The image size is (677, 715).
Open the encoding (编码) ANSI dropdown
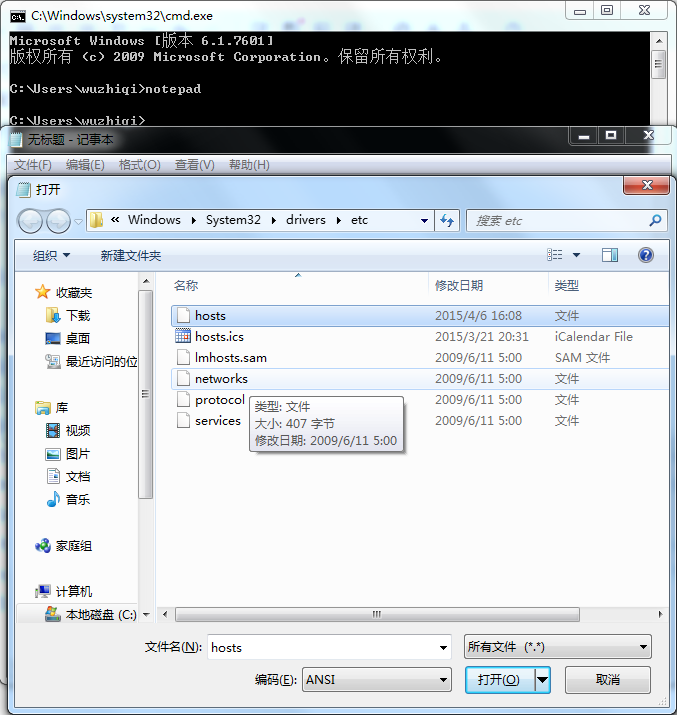click(x=377, y=680)
